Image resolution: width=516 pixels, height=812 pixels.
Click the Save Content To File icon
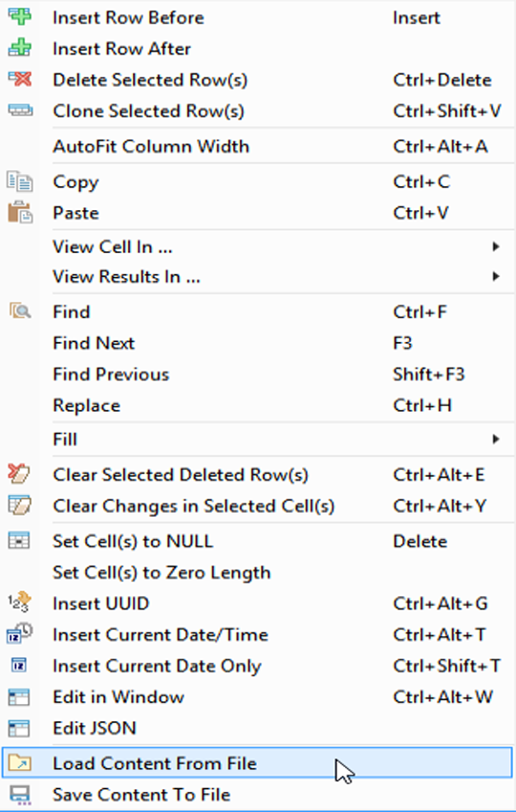[20, 795]
